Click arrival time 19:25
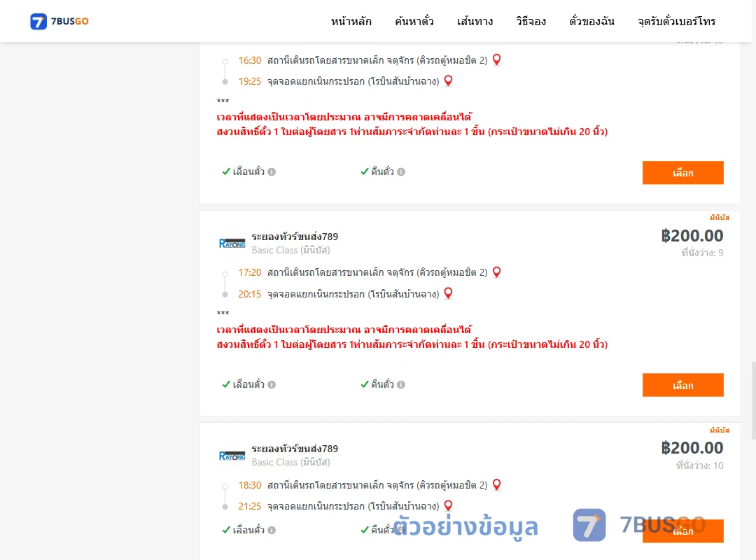 [x=250, y=81]
